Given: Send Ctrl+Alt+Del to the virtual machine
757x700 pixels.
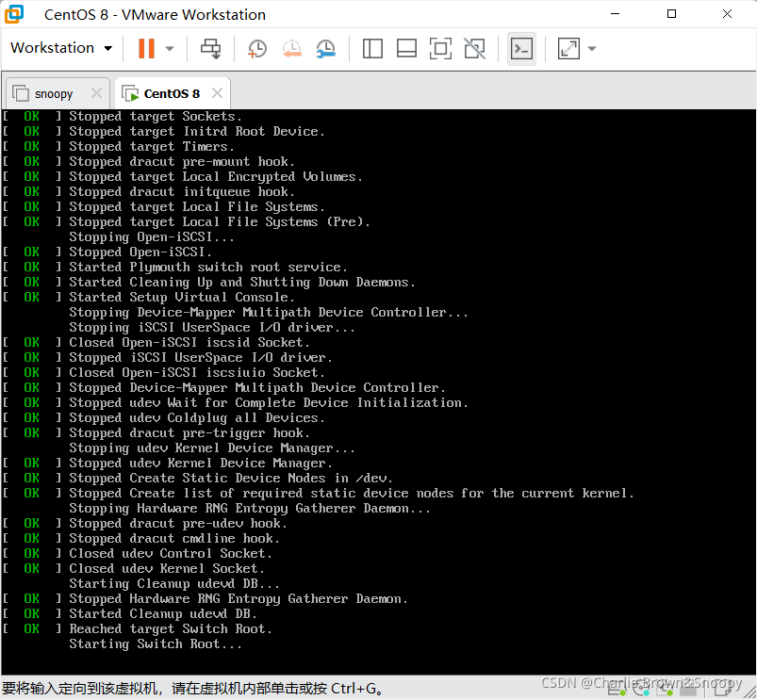Looking at the screenshot, I should click(211, 48).
